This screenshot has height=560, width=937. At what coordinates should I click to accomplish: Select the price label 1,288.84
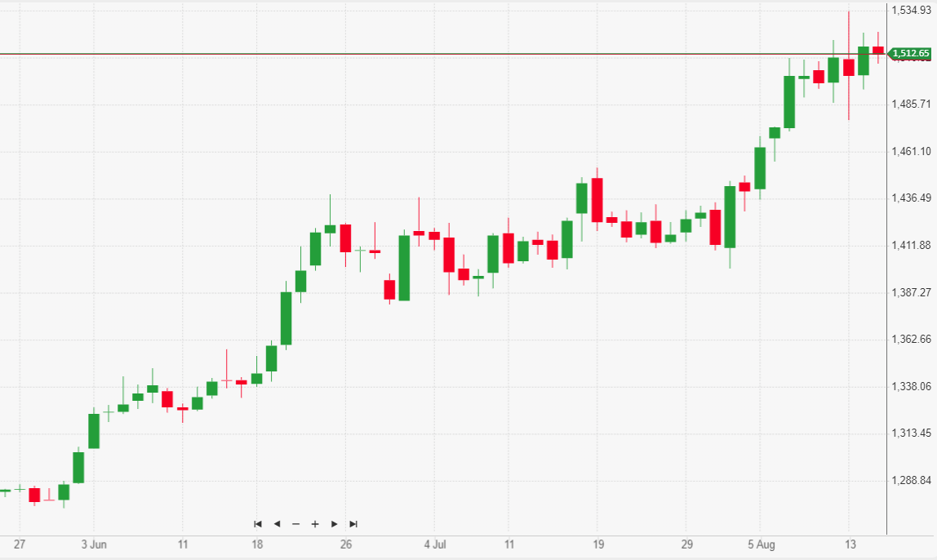(912, 480)
